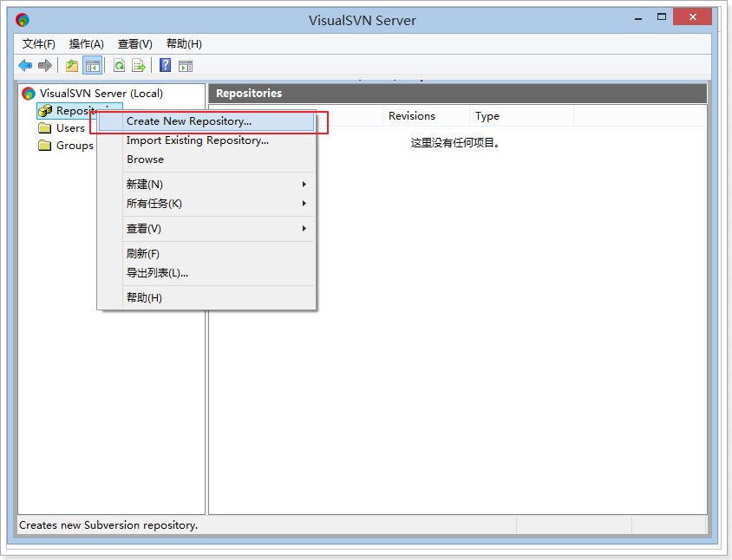The height and width of the screenshot is (560, 732).
Task: Select VisualSVN Server (Local) tree node
Action: 101,94
